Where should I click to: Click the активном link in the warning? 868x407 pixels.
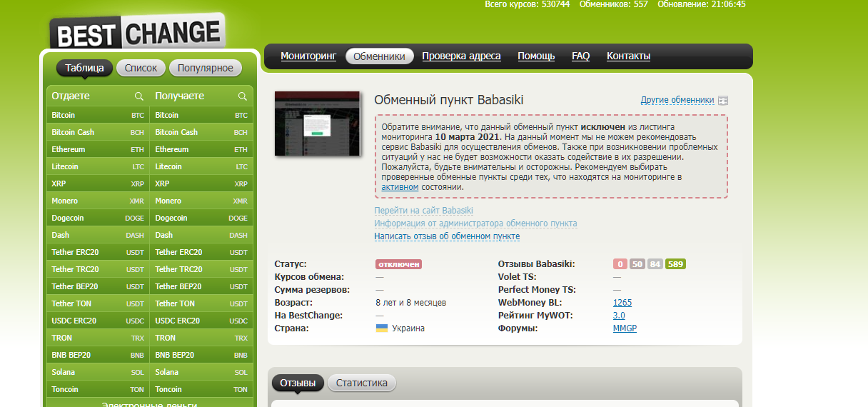(x=400, y=187)
